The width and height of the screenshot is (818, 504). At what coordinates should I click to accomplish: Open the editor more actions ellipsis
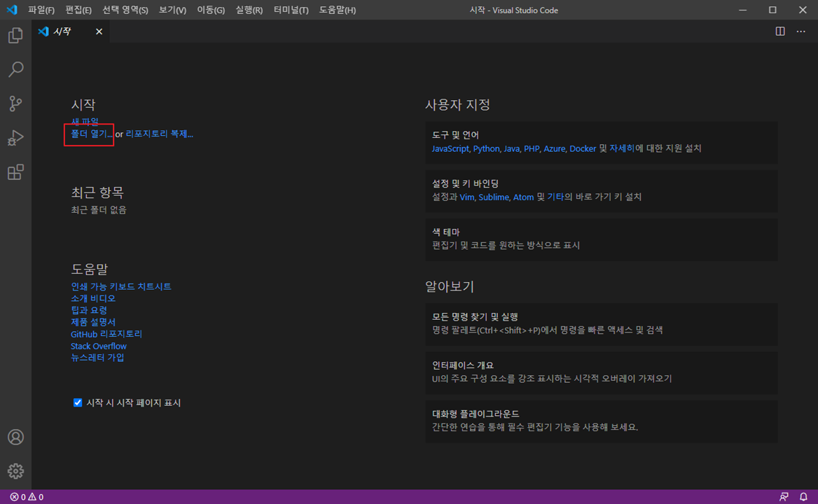pyautogui.click(x=800, y=31)
